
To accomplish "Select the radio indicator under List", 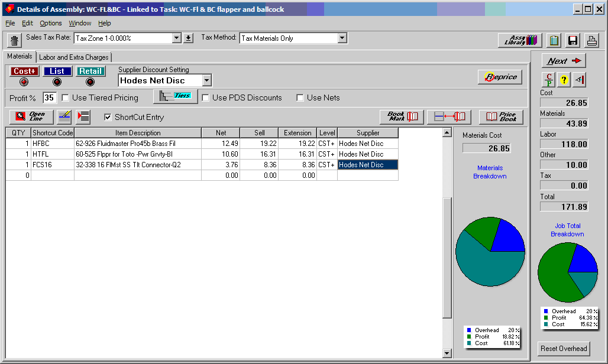I will pyautogui.click(x=57, y=82).
